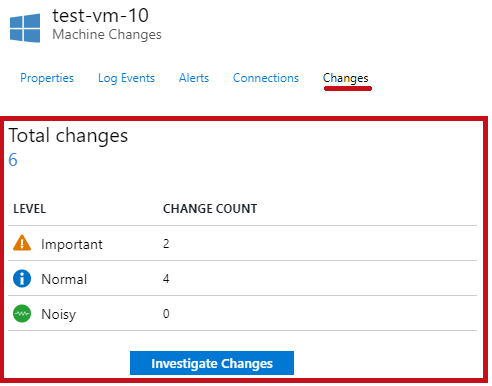Open the Alerts tab
Screen dimensions: 492x386
coord(194,78)
